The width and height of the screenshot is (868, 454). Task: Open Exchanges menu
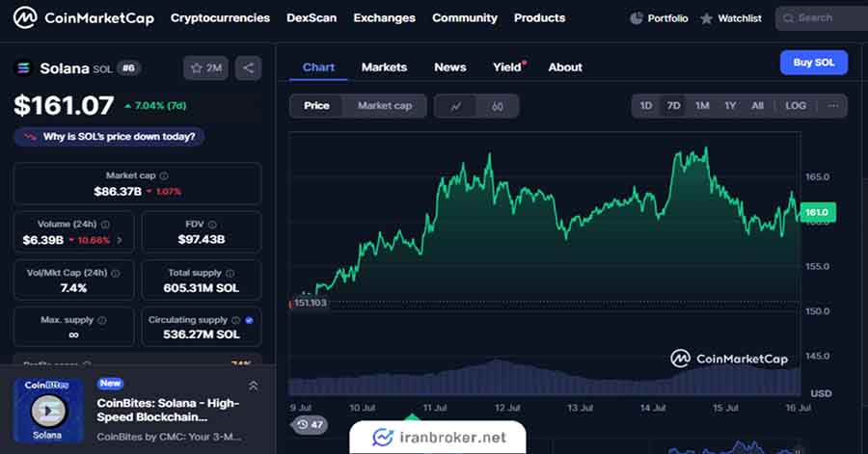click(384, 18)
